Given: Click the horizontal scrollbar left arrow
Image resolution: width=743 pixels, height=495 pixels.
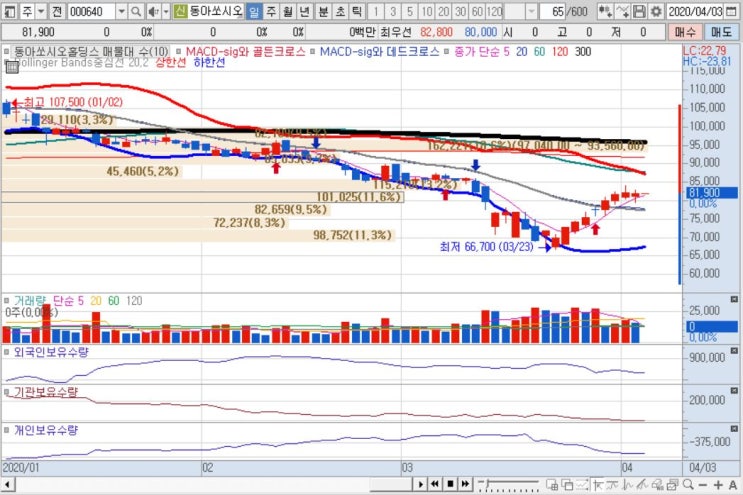Looking at the screenshot, I should click(x=7, y=485).
